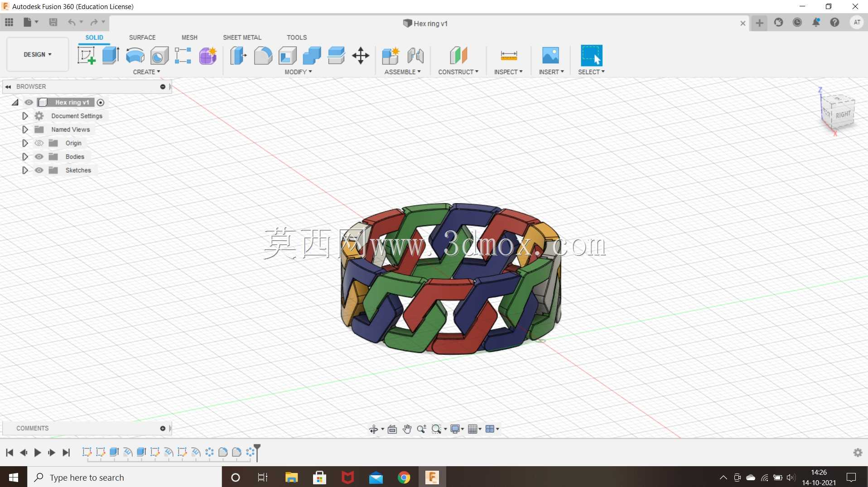Expand the Bodies folder
This screenshot has width=868, height=487.
click(25, 157)
